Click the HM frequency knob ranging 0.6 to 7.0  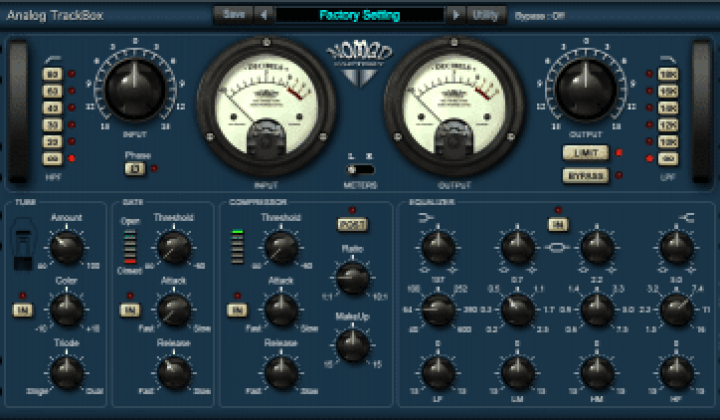(x=597, y=310)
